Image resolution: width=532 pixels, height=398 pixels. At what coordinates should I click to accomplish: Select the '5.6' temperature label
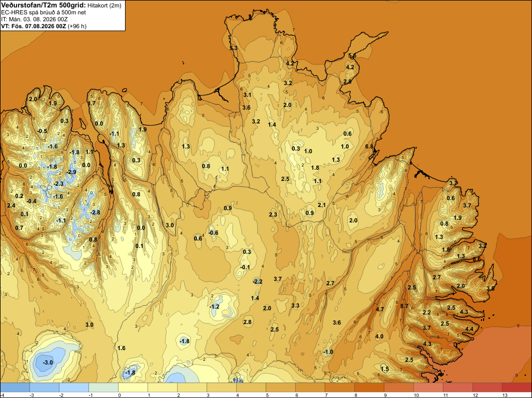(x=352, y=56)
